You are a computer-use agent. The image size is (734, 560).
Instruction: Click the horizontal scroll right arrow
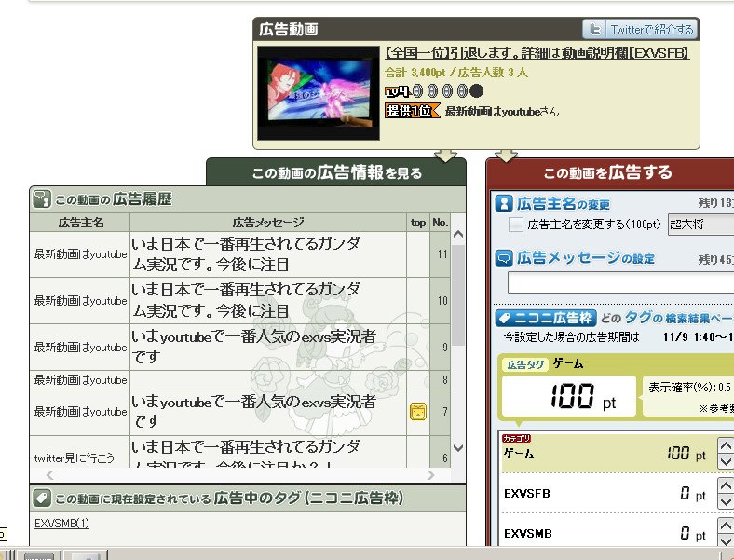(x=430, y=475)
